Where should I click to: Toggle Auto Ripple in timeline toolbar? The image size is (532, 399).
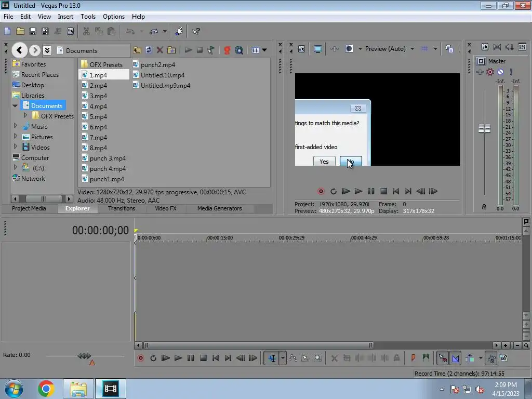(470, 358)
